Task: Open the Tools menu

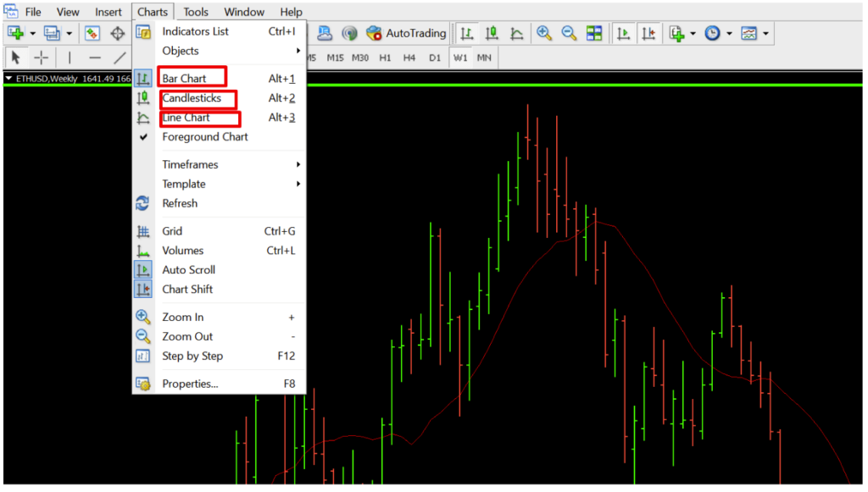Action: (196, 12)
